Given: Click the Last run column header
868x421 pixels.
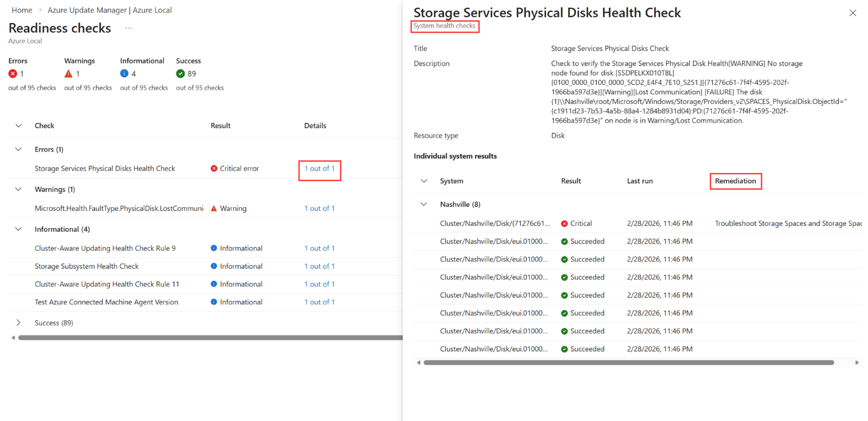Looking at the screenshot, I should click(x=639, y=181).
